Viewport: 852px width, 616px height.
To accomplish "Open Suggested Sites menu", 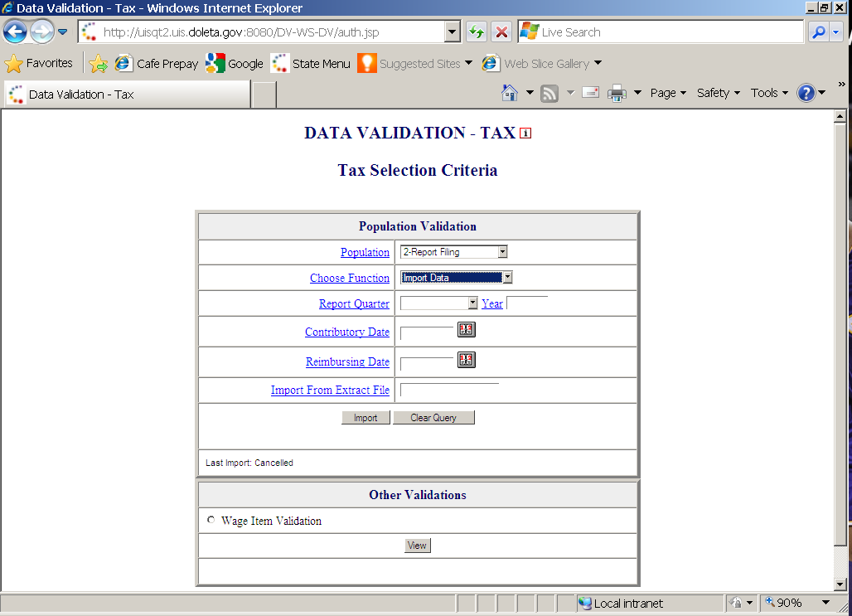I will (414, 63).
